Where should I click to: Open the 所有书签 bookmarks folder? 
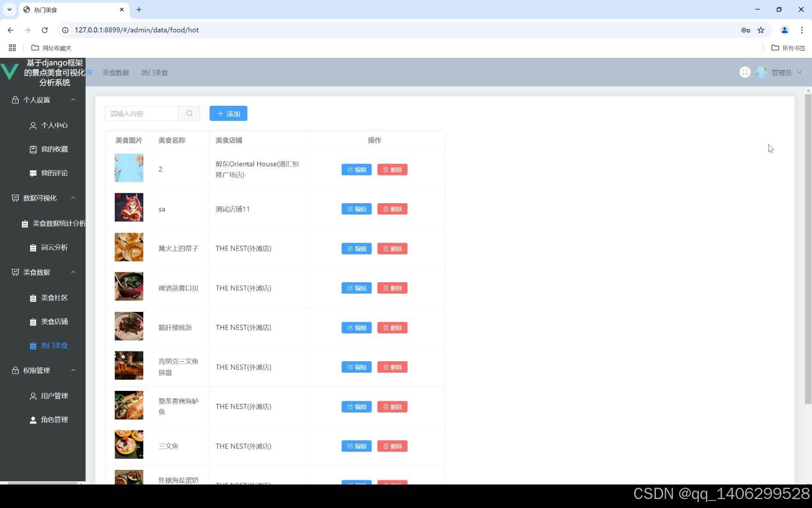(789, 48)
